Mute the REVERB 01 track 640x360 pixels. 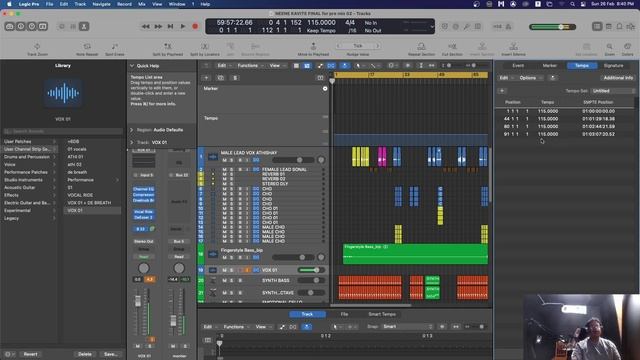tap(224, 174)
